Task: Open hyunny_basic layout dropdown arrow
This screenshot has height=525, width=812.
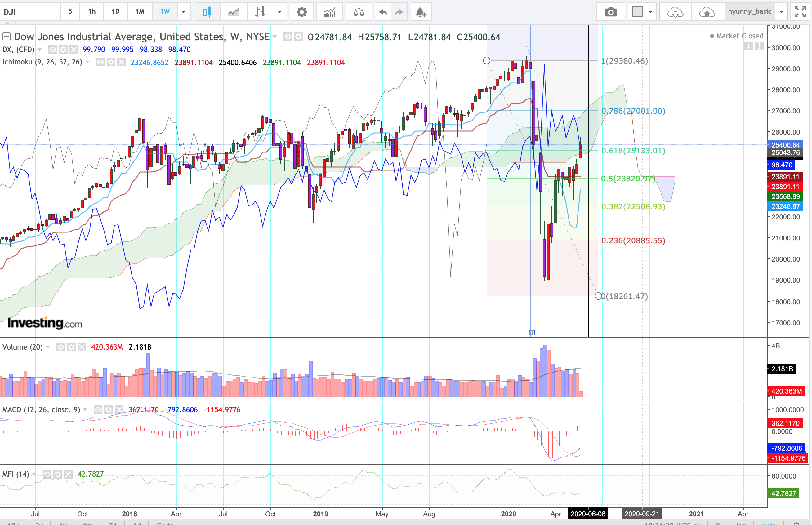Action: tap(781, 11)
